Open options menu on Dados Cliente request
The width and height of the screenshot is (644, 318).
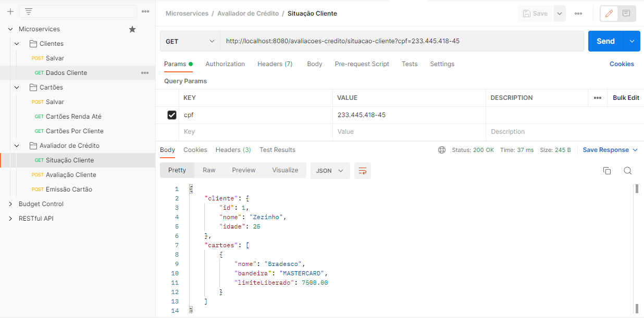[x=144, y=72]
